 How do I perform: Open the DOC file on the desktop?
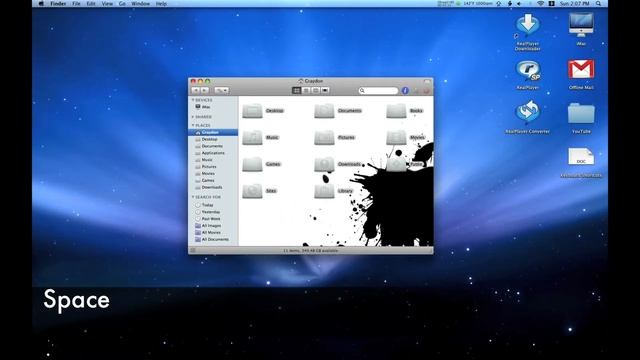(581, 157)
